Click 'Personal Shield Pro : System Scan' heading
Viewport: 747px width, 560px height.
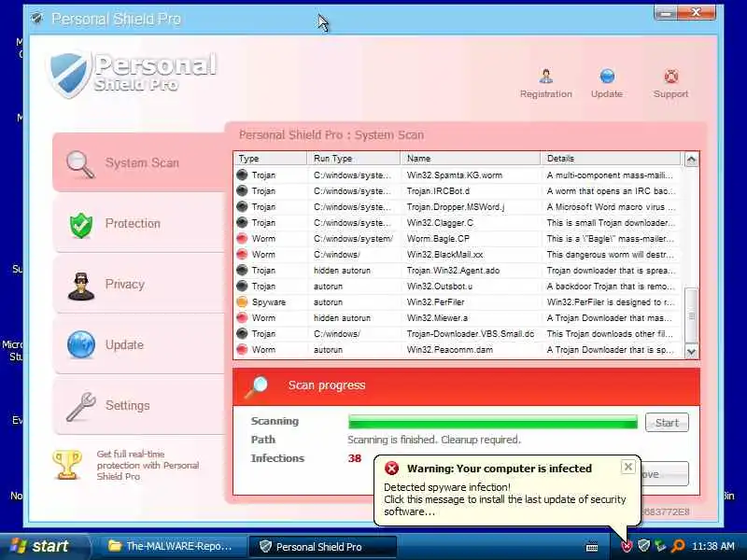(331, 135)
